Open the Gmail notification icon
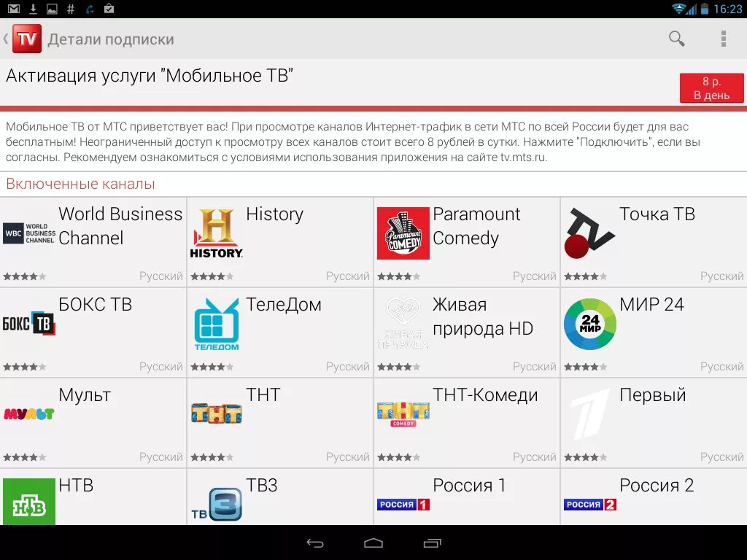The width and height of the screenshot is (747, 560). pos(14,9)
